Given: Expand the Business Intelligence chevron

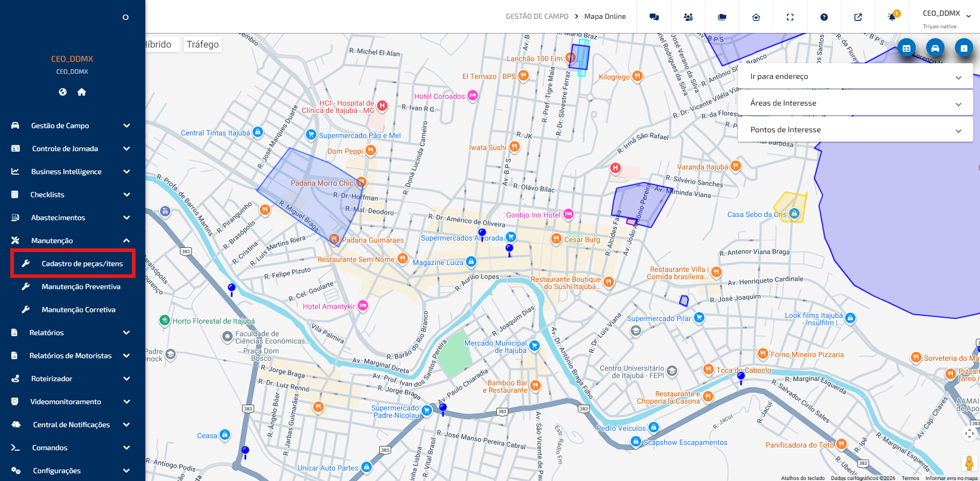Looking at the screenshot, I should [x=127, y=171].
